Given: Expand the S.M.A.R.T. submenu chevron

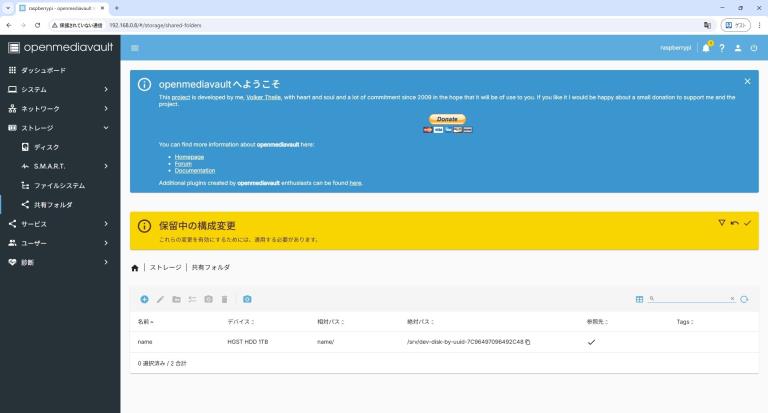Looking at the screenshot, I should point(106,166).
